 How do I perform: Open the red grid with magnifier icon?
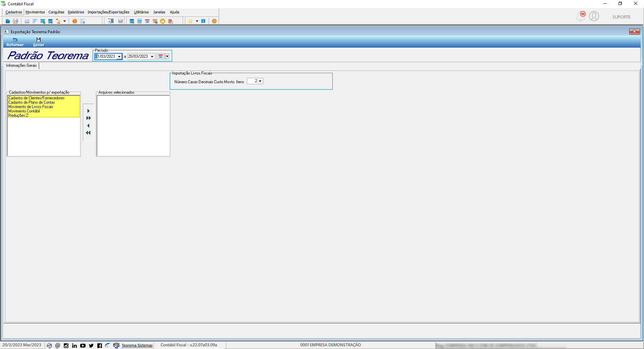(170, 21)
